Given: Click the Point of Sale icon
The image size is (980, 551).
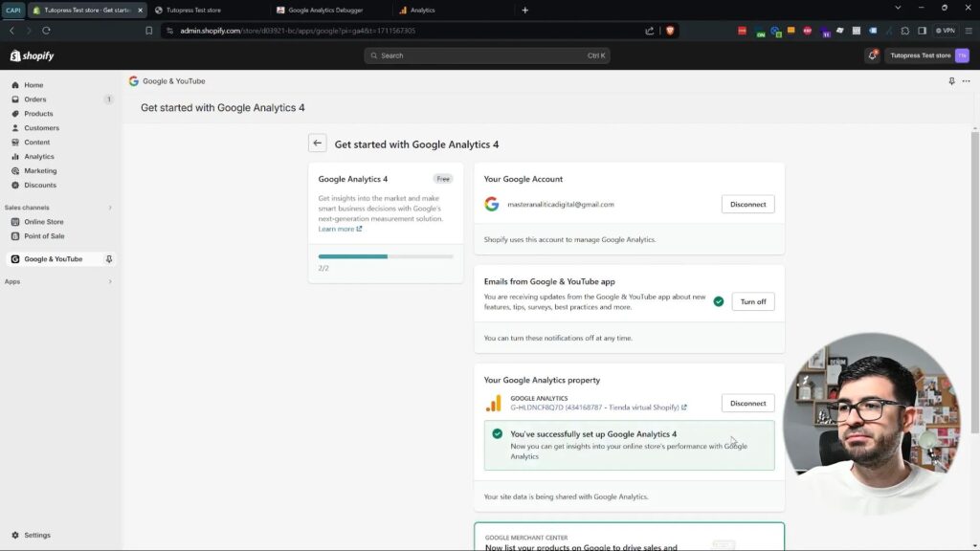Looking at the screenshot, I should click(15, 236).
